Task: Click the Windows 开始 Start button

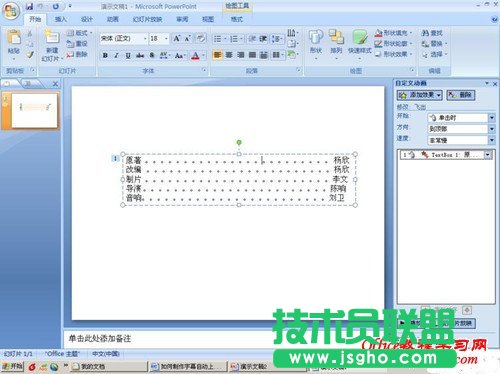Action: pyautogui.click(x=13, y=367)
